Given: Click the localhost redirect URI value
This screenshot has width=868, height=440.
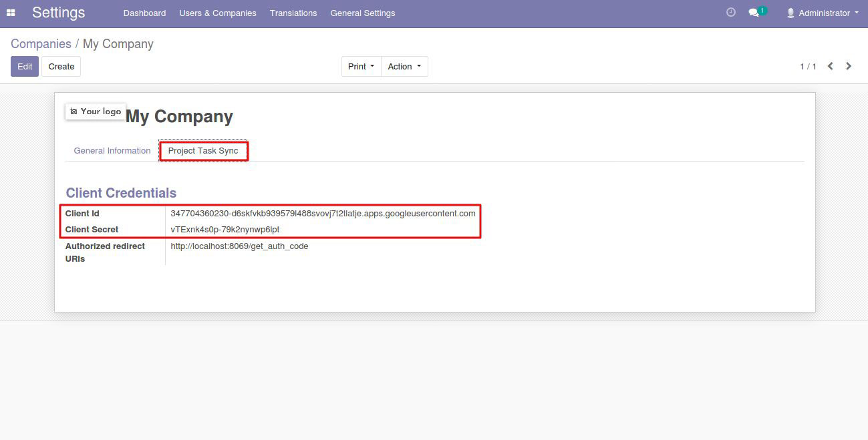Looking at the screenshot, I should click(x=239, y=246).
